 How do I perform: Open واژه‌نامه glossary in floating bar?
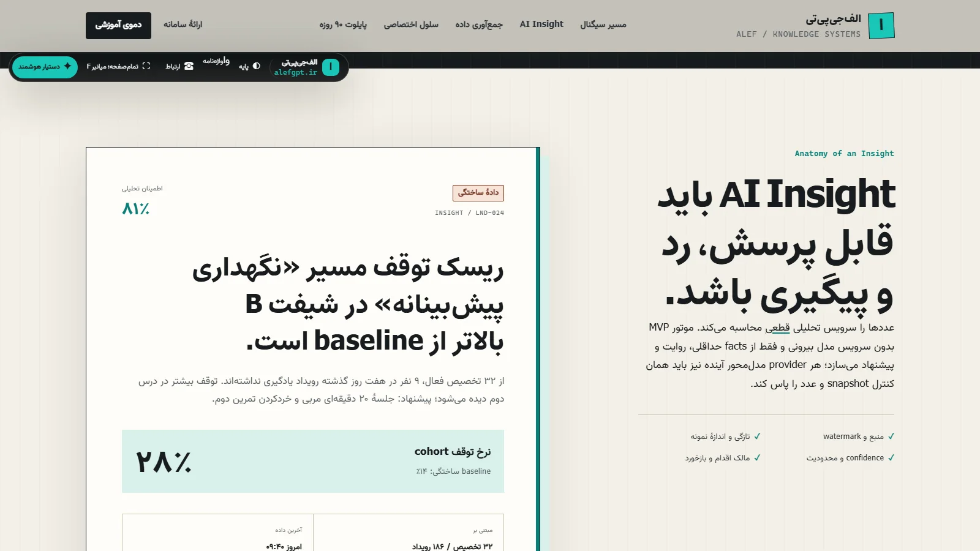point(216,61)
